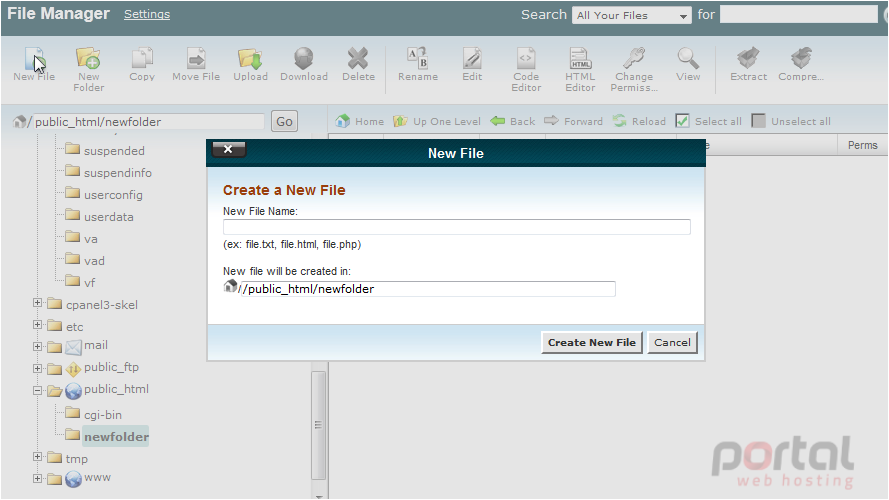Viewport: 889px width, 500px height.
Task: Expand the www folder node
Action: (x=37, y=478)
